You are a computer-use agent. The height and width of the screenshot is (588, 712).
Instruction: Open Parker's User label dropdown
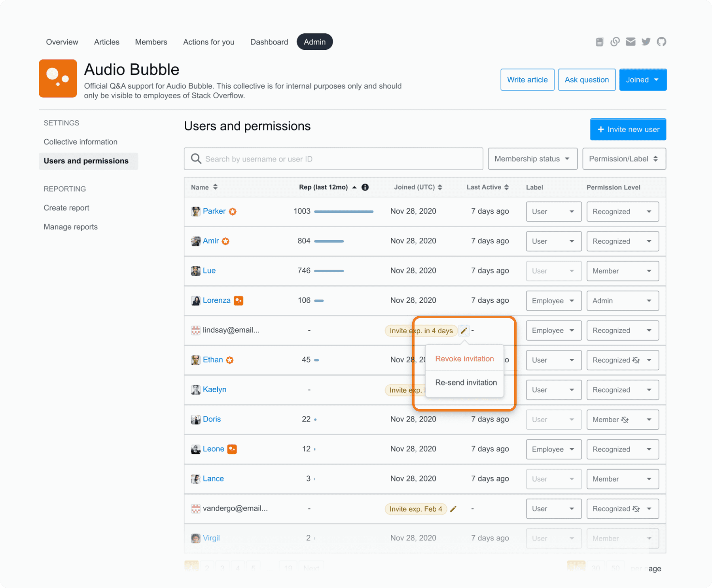(x=553, y=212)
